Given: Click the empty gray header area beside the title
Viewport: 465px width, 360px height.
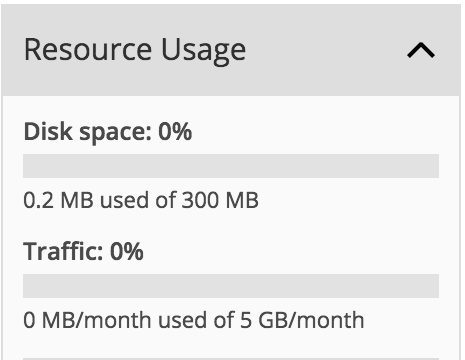Looking at the screenshot, I should coord(327,50).
